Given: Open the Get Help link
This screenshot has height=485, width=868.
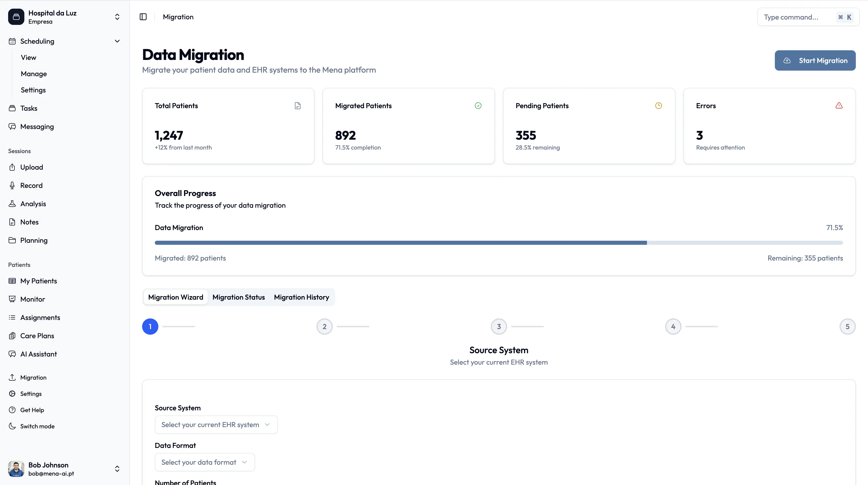Looking at the screenshot, I should [x=32, y=410].
